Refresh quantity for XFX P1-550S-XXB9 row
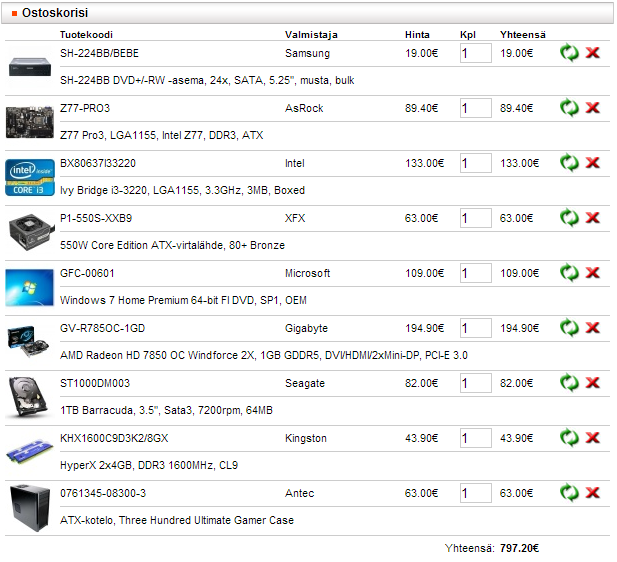 click(x=569, y=218)
